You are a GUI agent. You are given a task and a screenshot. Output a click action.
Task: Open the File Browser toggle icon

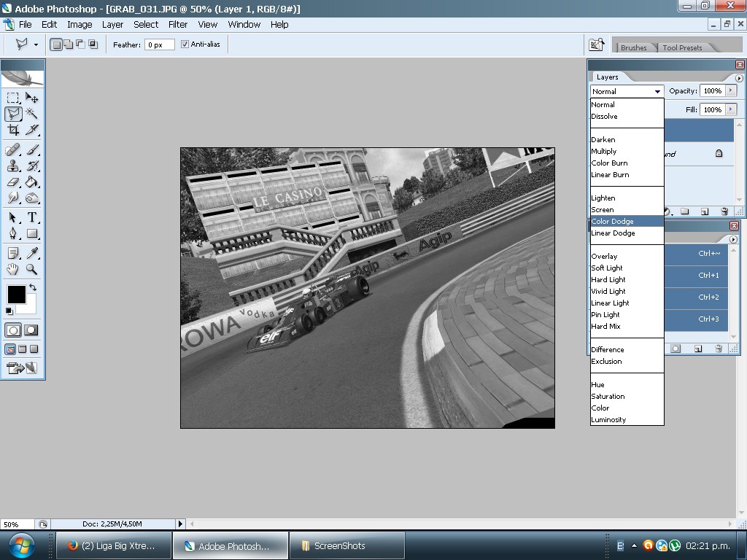597,44
